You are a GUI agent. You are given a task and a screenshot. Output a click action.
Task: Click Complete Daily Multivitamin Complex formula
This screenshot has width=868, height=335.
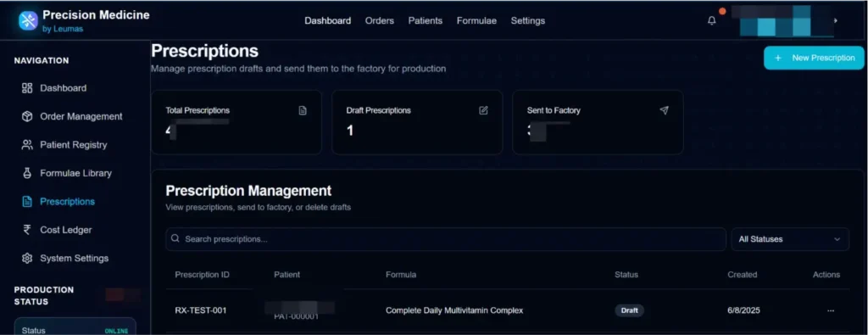pos(454,310)
